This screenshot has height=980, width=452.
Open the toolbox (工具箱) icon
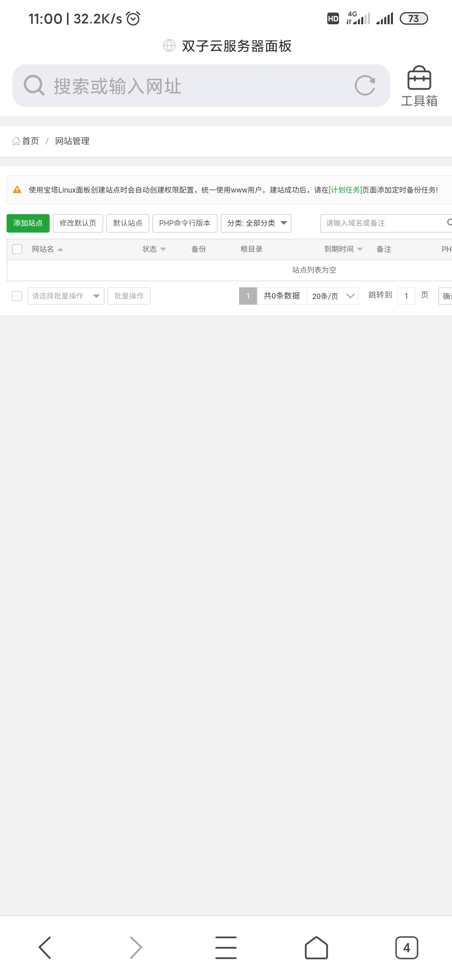tap(419, 86)
